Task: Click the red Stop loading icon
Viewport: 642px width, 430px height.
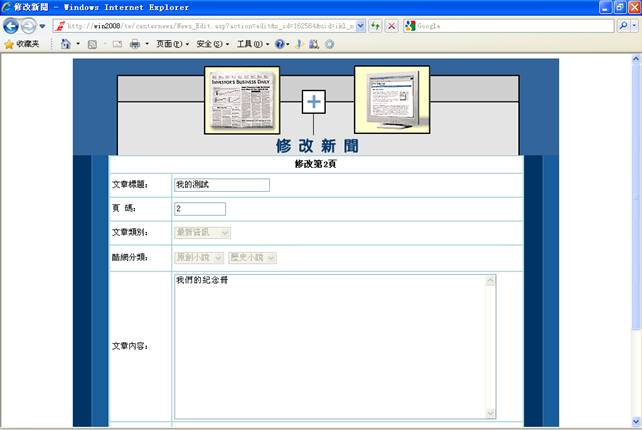Action: tap(391, 26)
